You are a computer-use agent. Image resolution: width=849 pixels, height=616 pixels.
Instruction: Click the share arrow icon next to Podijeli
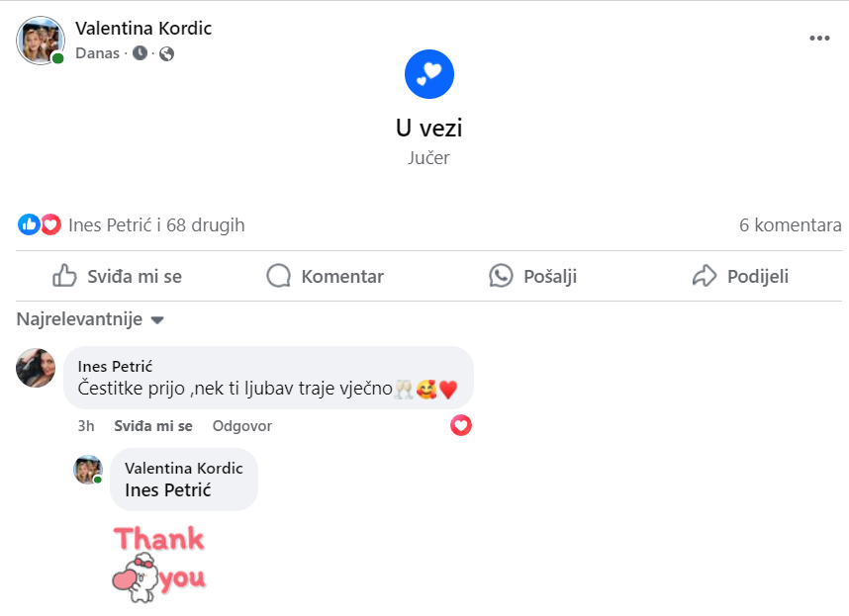click(705, 276)
